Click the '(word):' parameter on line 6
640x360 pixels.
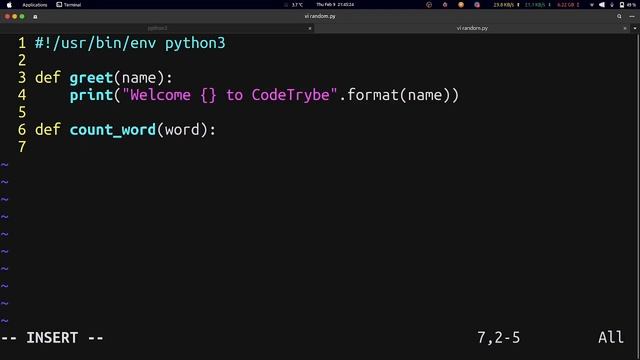187,130
